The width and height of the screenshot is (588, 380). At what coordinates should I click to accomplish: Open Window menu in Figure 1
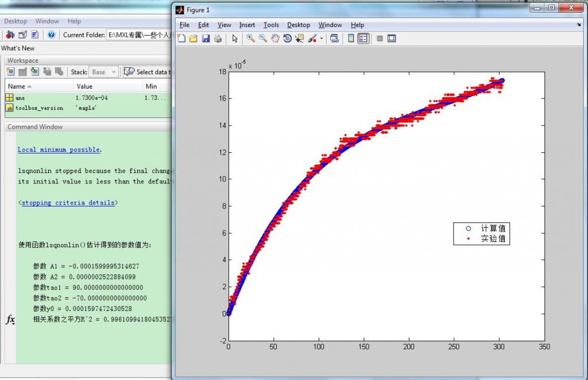click(330, 25)
